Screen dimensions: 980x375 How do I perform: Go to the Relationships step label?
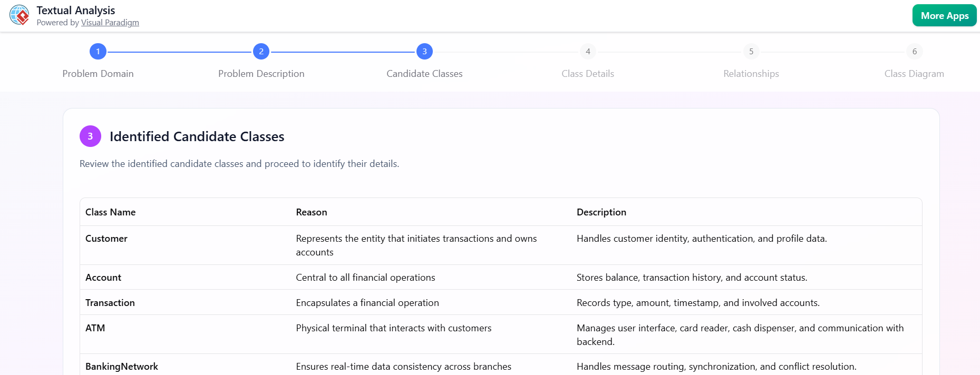(751, 74)
